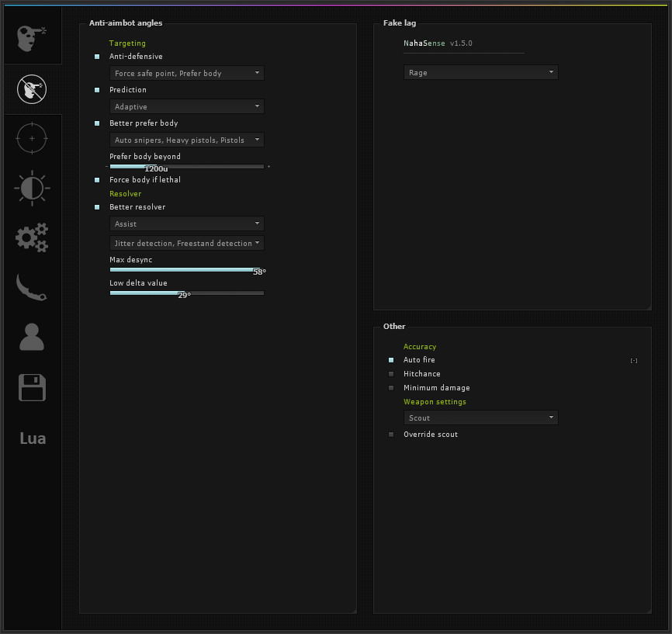Toggle the Prediction checkbox

pos(97,90)
